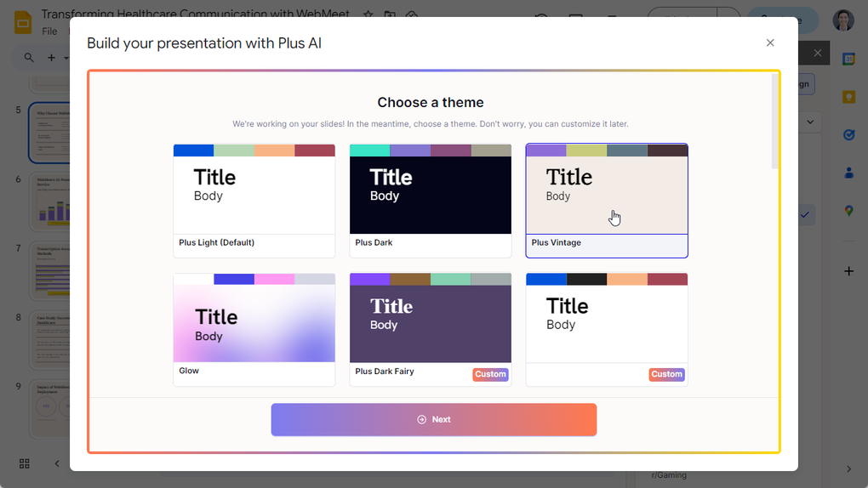Click the checkmark item in sidebar
868x488 pixels.
pos(804,215)
